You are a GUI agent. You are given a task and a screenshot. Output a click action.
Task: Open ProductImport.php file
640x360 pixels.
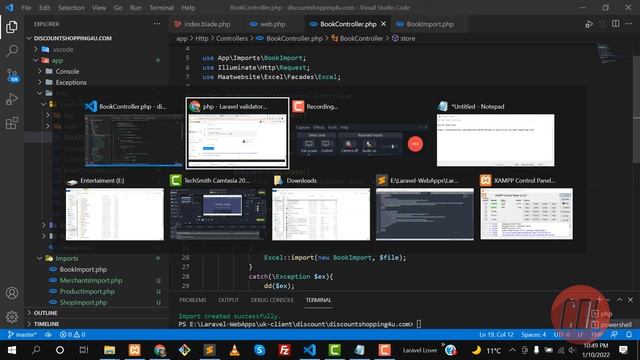(x=87, y=291)
